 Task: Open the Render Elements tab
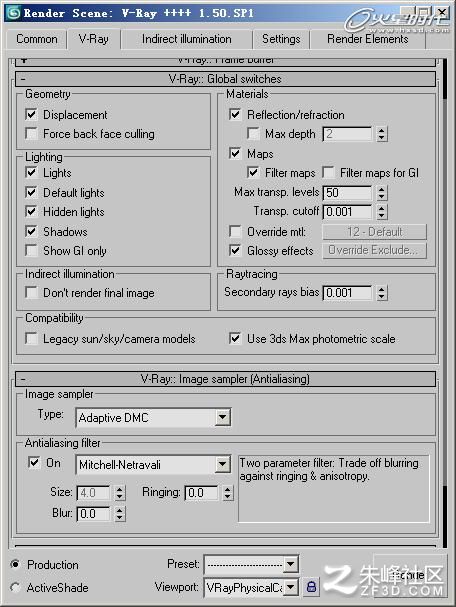pyautogui.click(x=368, y=39)
